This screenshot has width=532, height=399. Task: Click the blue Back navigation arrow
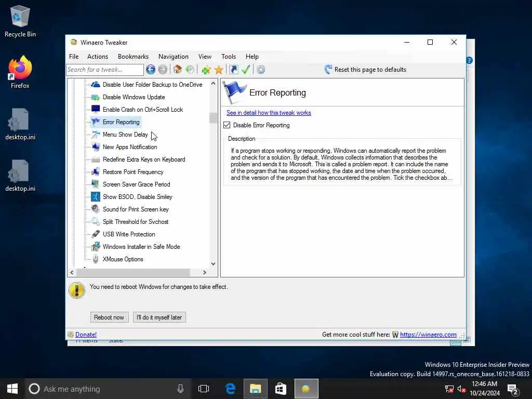pyautogui.click(x=151, y=70)
